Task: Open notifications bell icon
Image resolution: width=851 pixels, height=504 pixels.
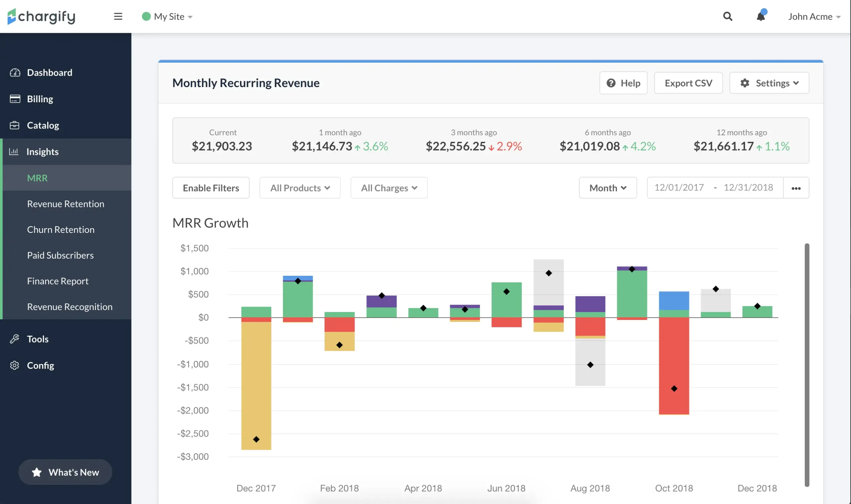Action: pos(761,16)
